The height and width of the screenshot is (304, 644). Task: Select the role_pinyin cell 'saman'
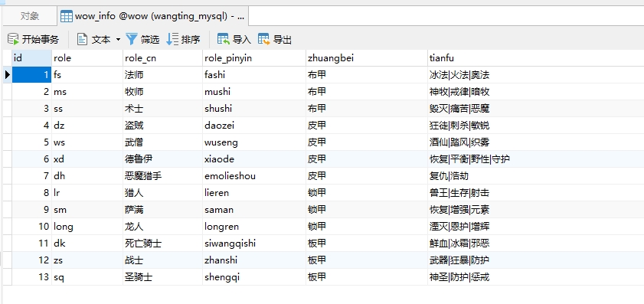(x=254, y=210)
